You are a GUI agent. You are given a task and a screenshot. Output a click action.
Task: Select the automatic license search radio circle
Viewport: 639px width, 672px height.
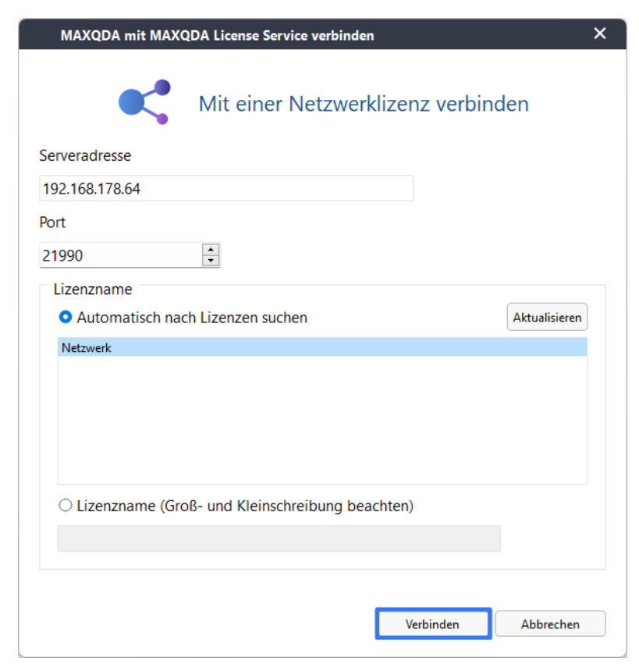tap(65, 317)
